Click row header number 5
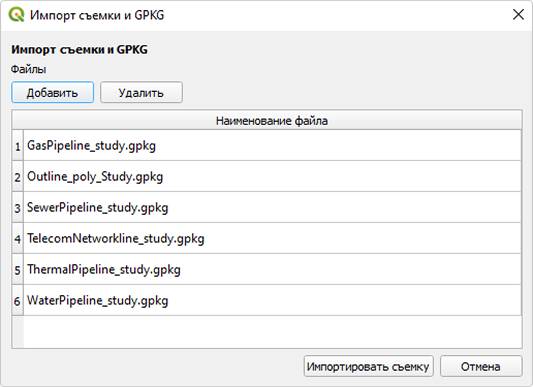The width and height of the screenshot is (533, 387). 18,269
